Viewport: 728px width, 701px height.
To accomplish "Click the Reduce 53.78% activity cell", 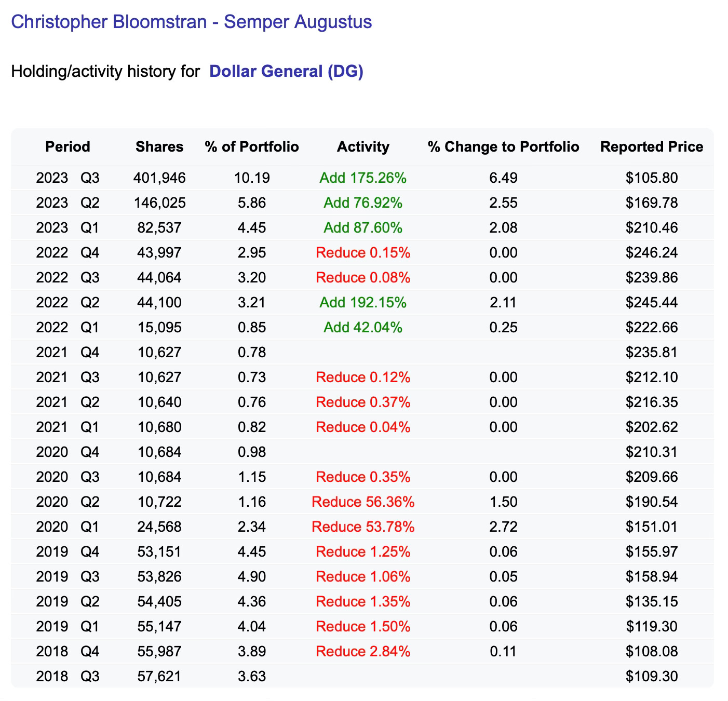I will [363, 527].
